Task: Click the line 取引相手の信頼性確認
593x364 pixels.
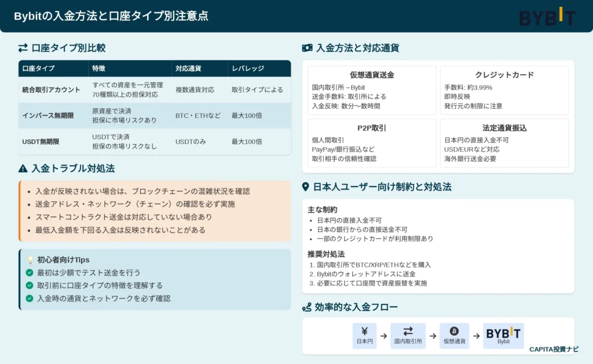Action: click(344, 159)
